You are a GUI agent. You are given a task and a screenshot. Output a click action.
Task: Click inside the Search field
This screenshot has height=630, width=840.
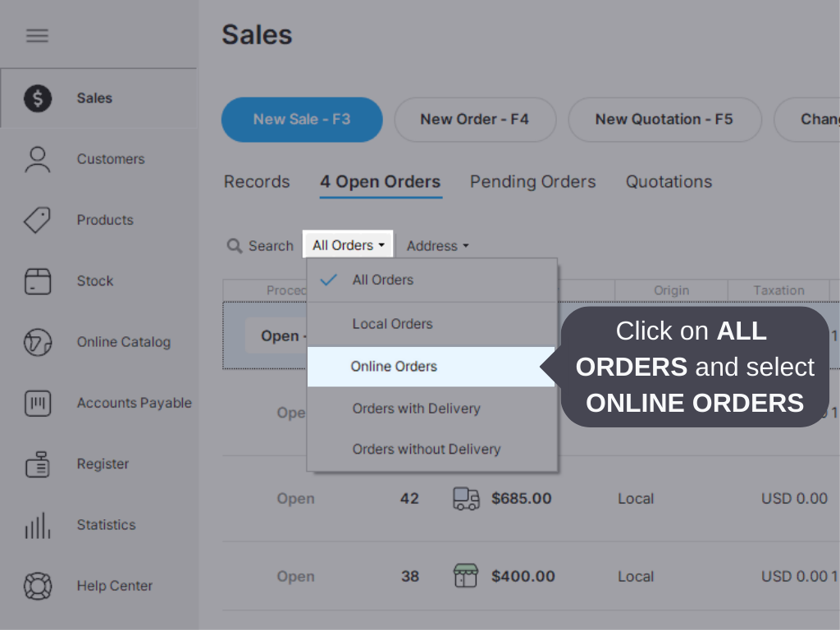pyautogui.click(x=262, y=245)
